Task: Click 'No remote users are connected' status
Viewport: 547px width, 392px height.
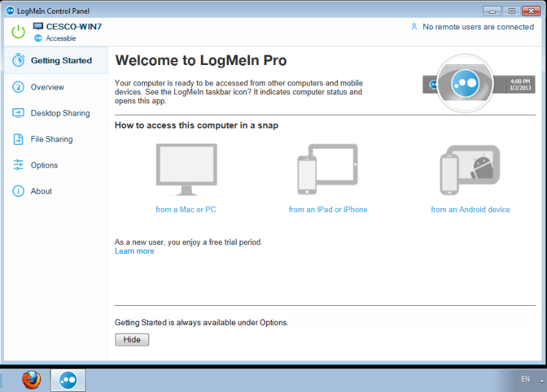Action: (478, 27)
